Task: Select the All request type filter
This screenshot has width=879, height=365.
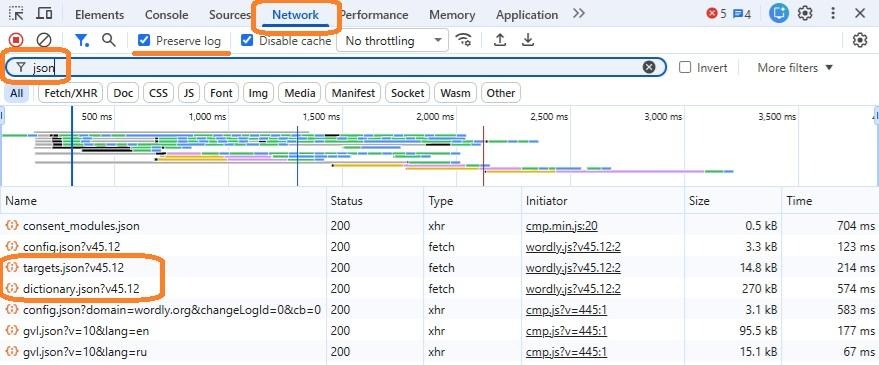Action: [17, 93]
